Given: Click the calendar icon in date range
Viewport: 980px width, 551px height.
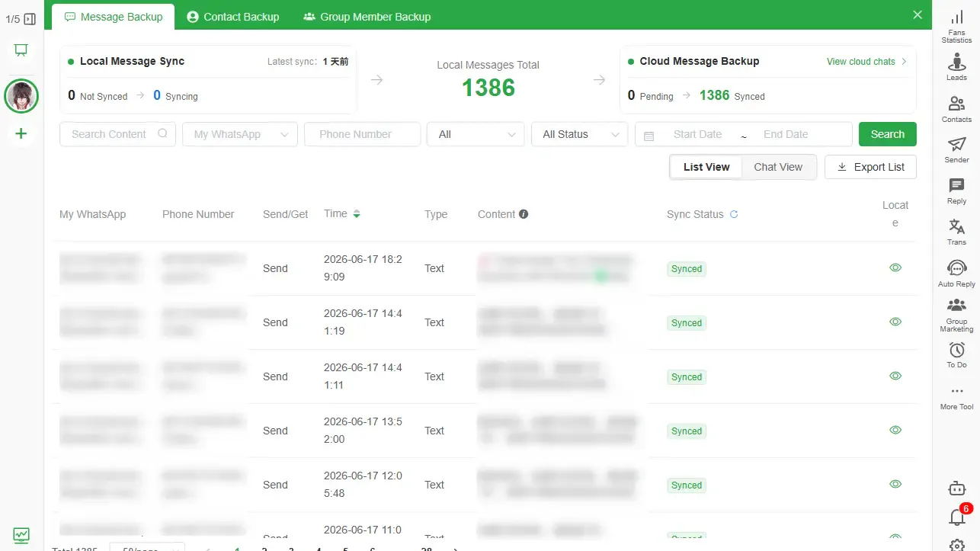Looking at the screenshot, I should click(x=649, y=136).
